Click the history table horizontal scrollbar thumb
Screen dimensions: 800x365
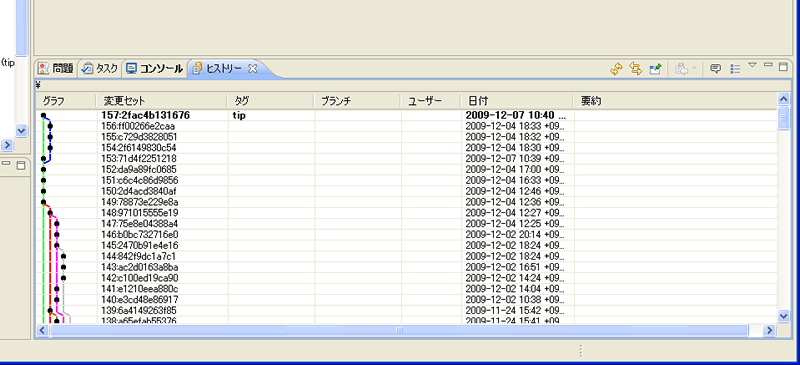coord(399,330)
